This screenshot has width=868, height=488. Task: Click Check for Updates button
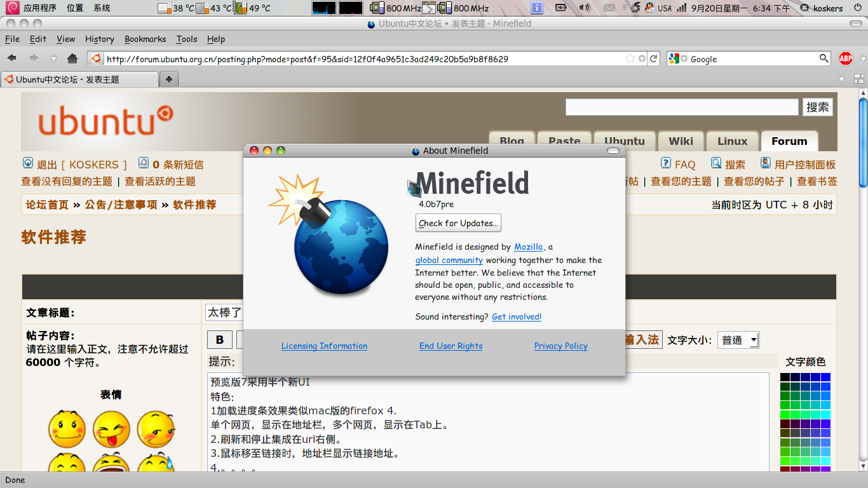[x=458, y=223]
